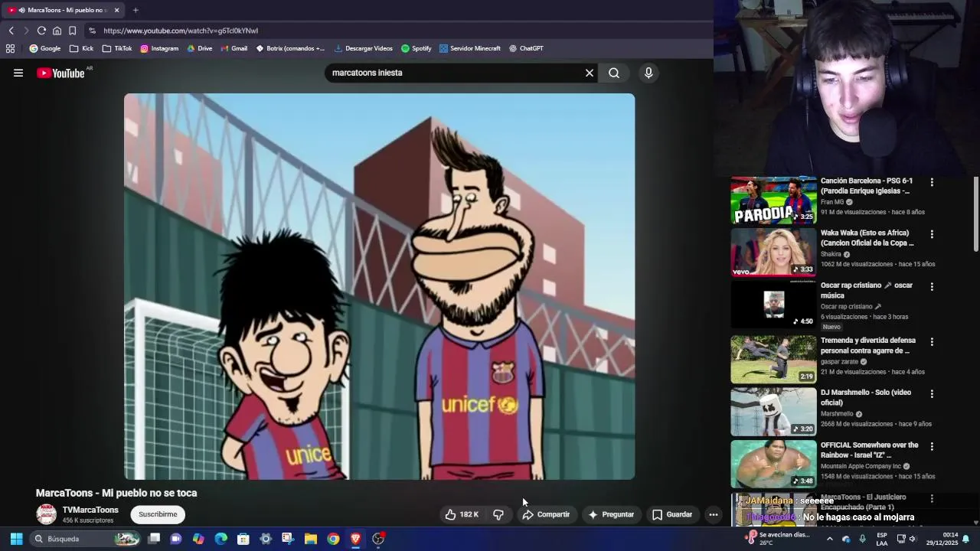Open OFFICIAL Somewhere over the Rainbow thumbnail
This screenshot has height=551, width=980.
(x=773, y=464)
